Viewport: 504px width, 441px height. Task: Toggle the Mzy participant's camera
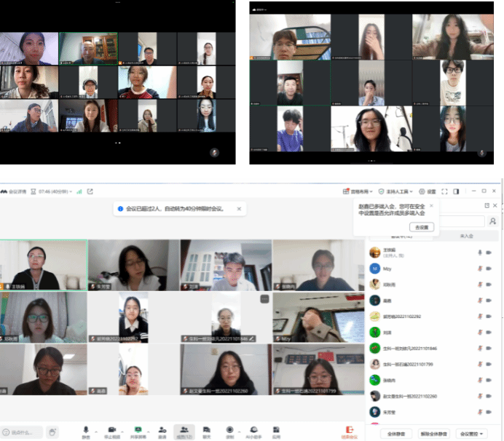coord(489,268)
